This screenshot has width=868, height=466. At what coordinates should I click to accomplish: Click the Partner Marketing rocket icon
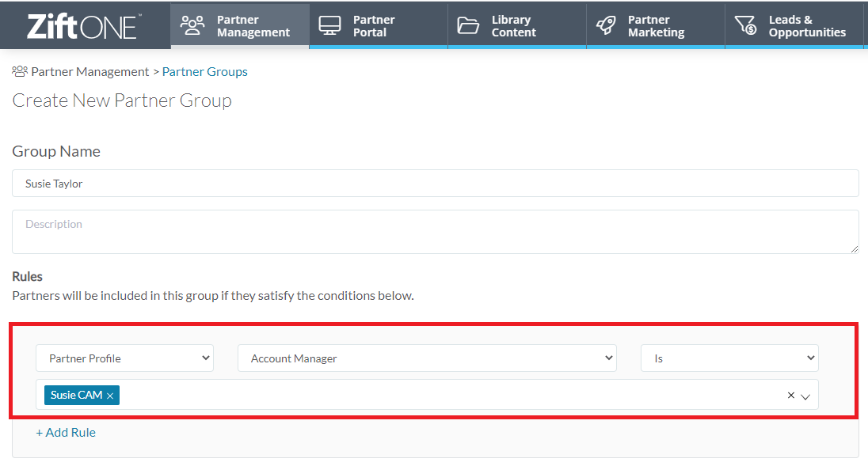point(606,25)
